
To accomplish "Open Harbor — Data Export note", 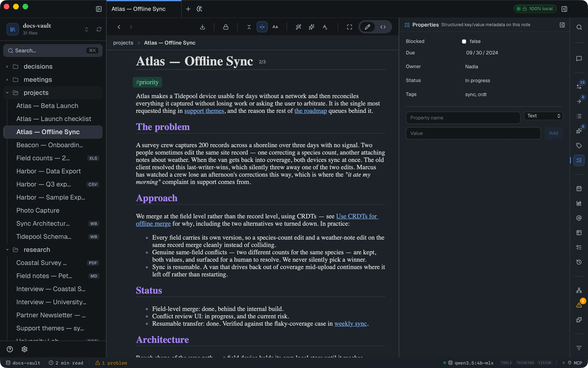I will tap(49, 171).
